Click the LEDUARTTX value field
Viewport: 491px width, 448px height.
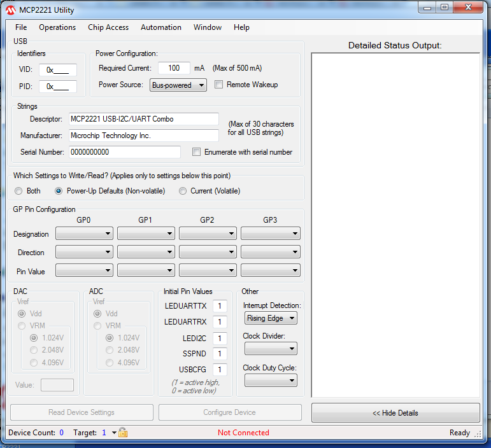(220, 305)
